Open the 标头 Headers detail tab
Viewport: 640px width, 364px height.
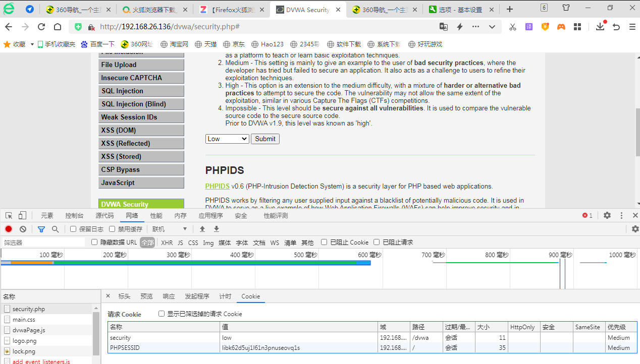pyautogui.click(x=124, y=296)
